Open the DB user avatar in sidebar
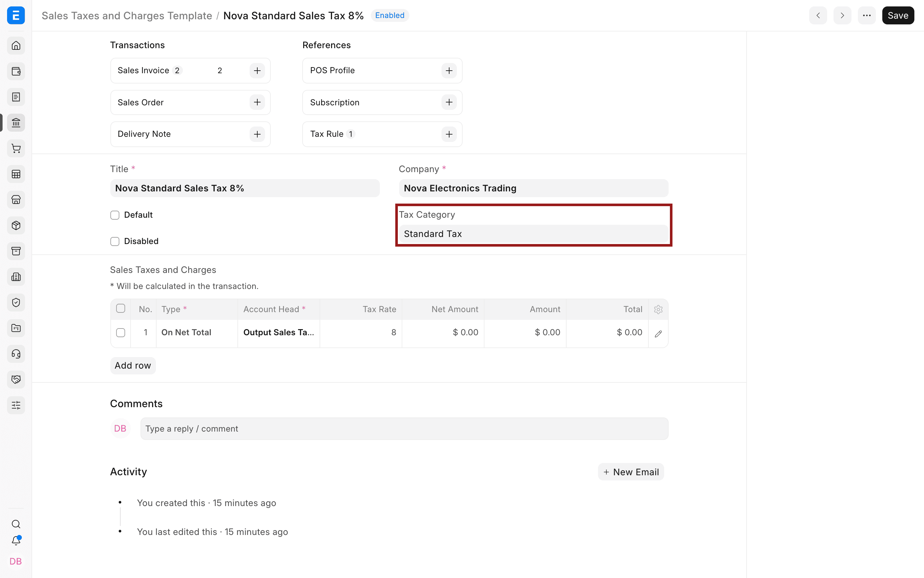The height and width of the screenshot is (578, 924). coord(16,562)
